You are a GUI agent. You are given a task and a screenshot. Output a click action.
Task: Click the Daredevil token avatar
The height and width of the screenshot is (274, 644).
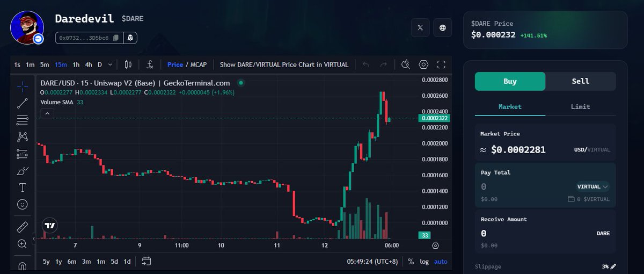coord(27,27)
